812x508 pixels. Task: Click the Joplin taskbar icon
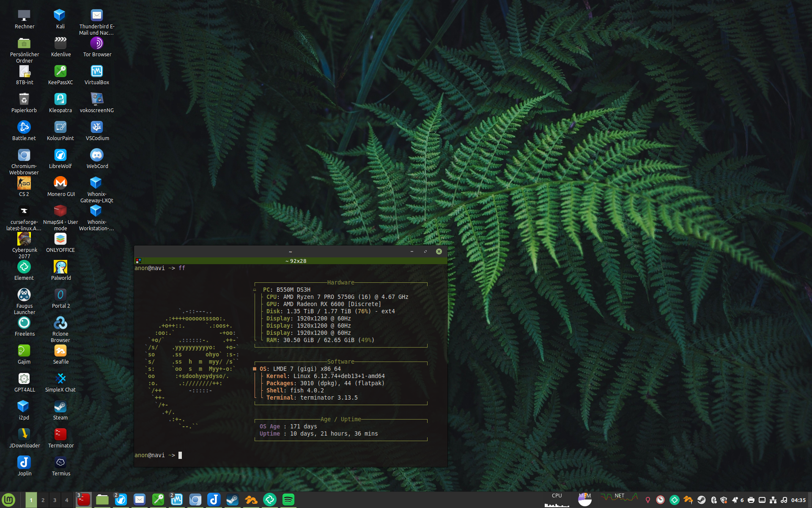pos(214,500)
